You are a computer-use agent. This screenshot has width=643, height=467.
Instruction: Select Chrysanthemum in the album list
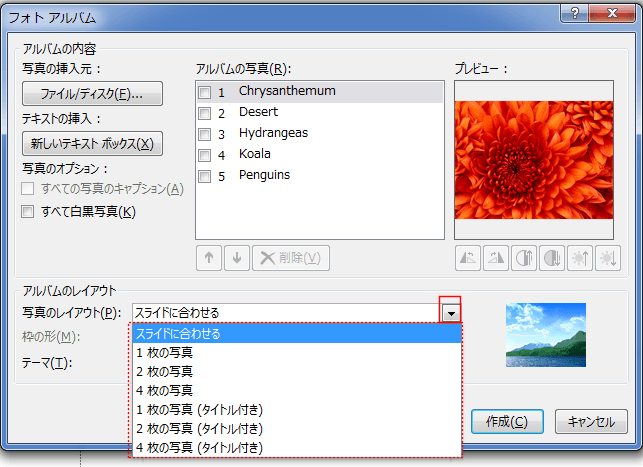coord(320,92)
